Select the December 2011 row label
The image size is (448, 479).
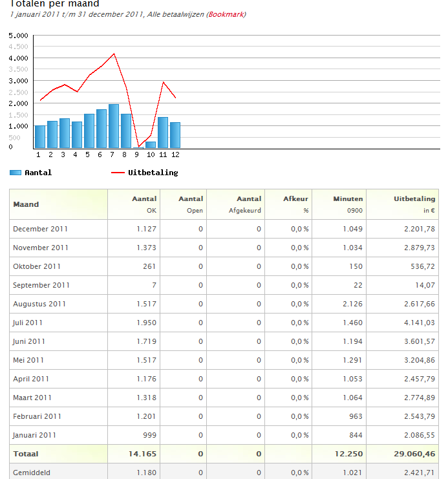coord(40,229)
